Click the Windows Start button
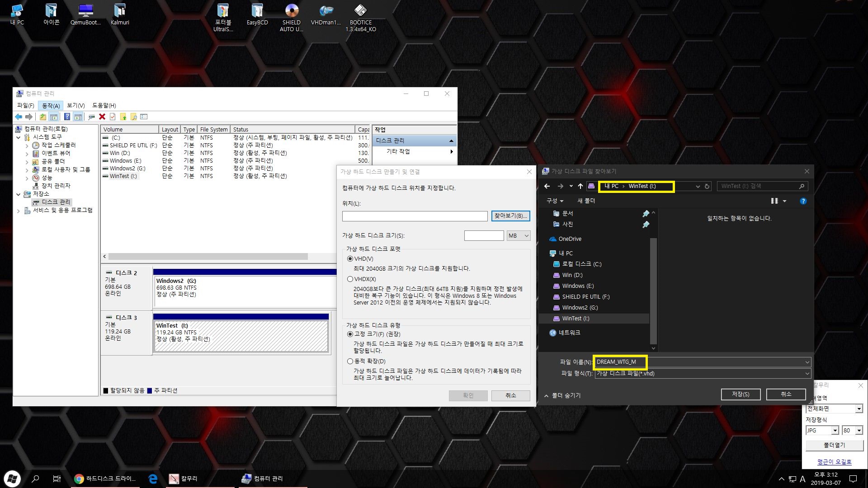Screen dimensions: 868x488 pyautogui.click(x=12, y=479)
